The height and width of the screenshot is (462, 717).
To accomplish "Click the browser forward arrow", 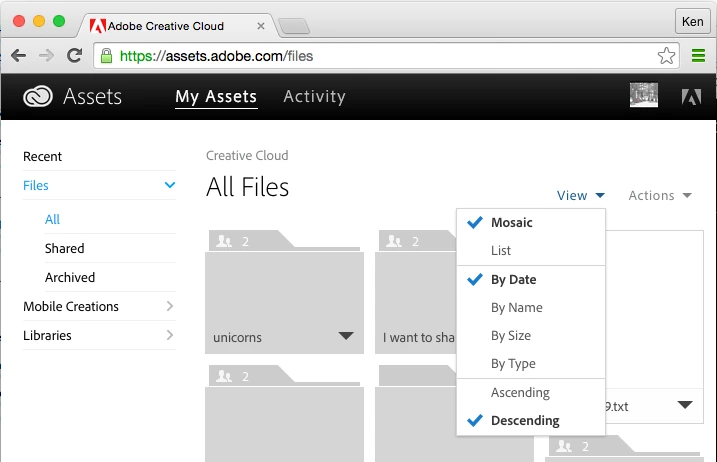I will 46,56.
